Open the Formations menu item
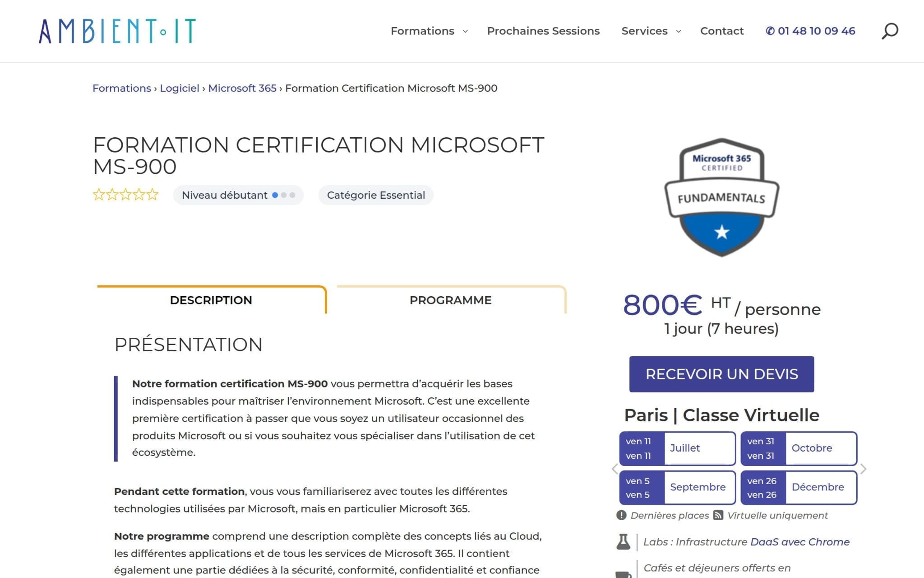The image size is (924, 578). tap(422, 31)
